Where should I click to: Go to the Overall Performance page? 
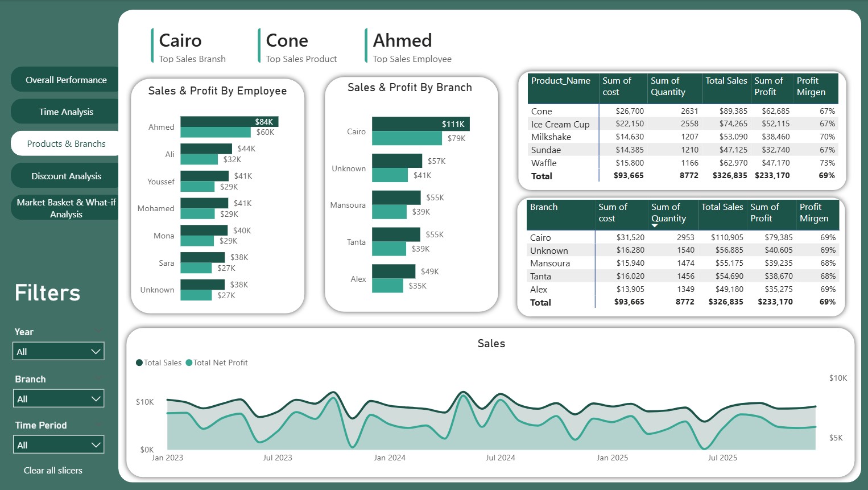pos(66,80)
